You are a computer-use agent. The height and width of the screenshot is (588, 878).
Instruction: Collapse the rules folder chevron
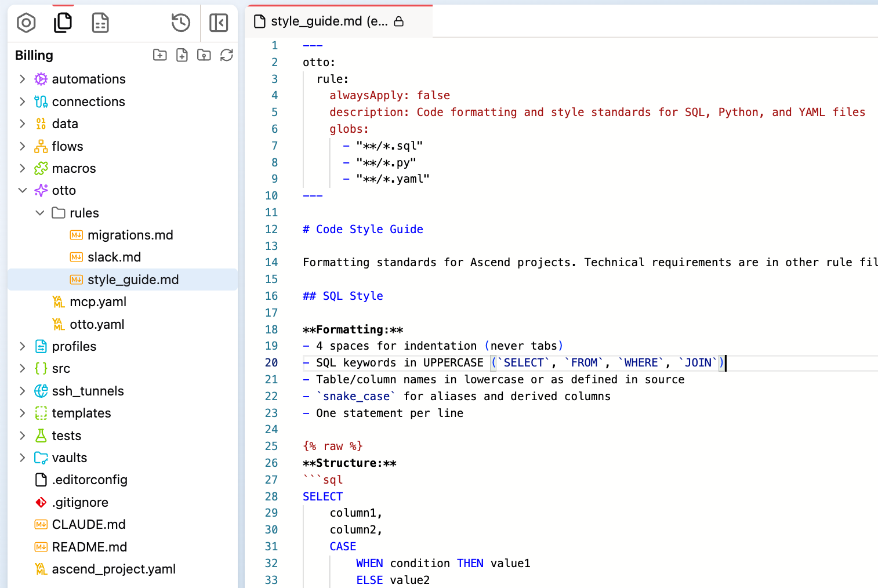click(x=40, y=213)
